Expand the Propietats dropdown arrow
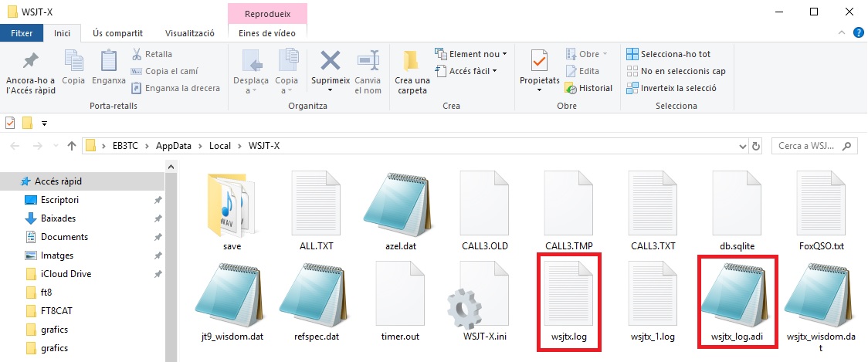The width and height of the screenshot is (868, 362). [539, 90]
